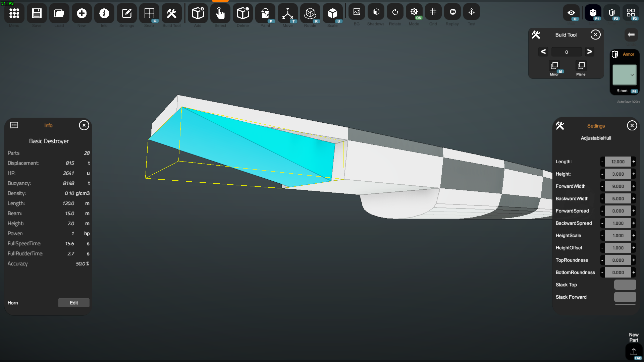Increase the Length value with plus
This screenshot has height=362, width=644.
634,162
